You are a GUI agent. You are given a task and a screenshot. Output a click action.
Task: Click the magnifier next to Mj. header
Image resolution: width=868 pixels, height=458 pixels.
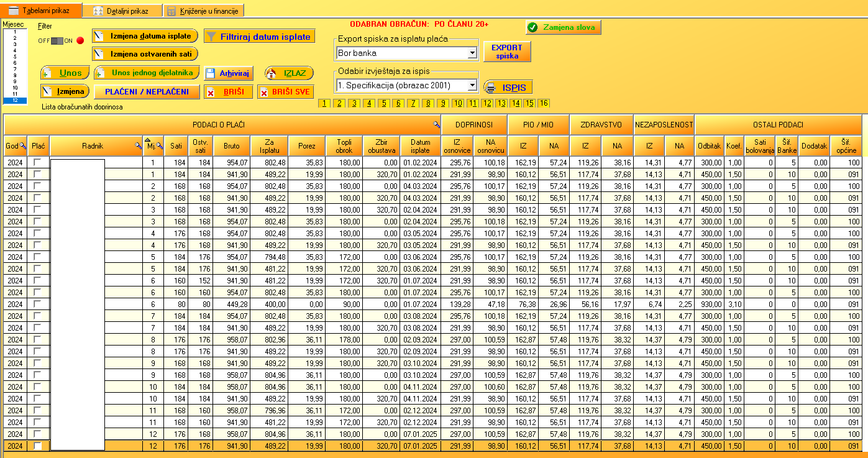tap(159, 146)
